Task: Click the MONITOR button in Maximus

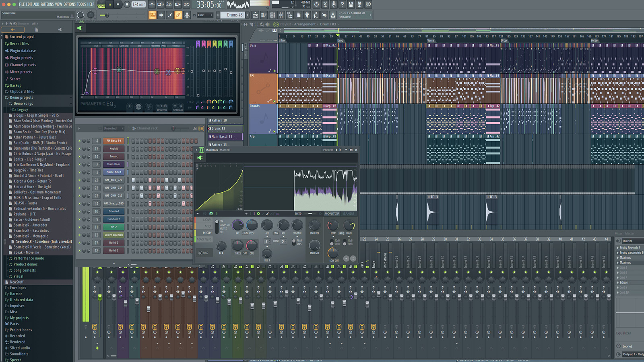Action: [332, 214]
